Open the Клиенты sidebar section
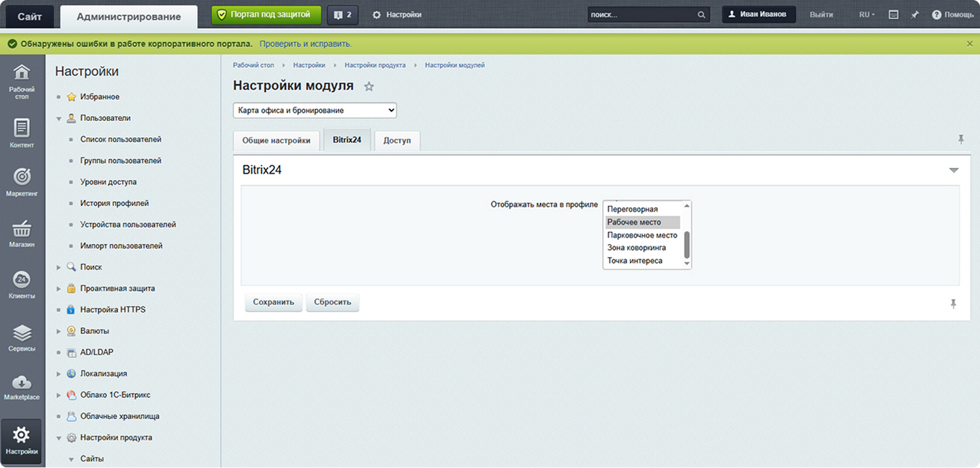980x468 pixels. click(x=22, y=285)
